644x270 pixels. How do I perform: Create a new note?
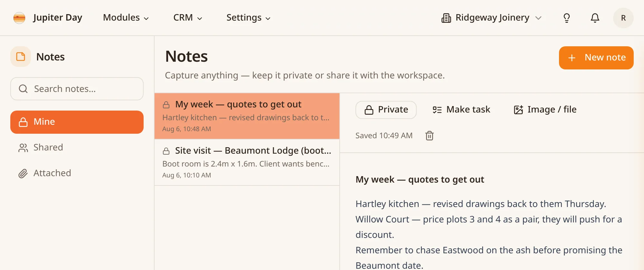[596, 58]
